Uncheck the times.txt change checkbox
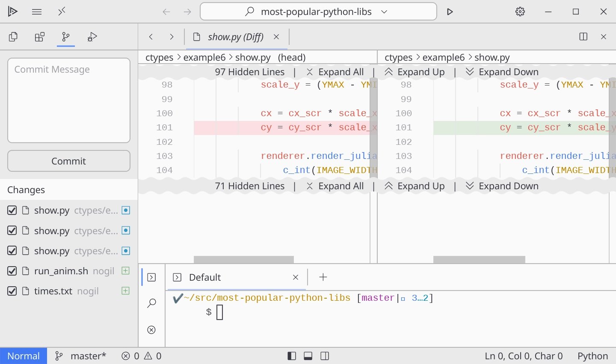The width and height of the screenshot is (616, 364). pos(12,291)
